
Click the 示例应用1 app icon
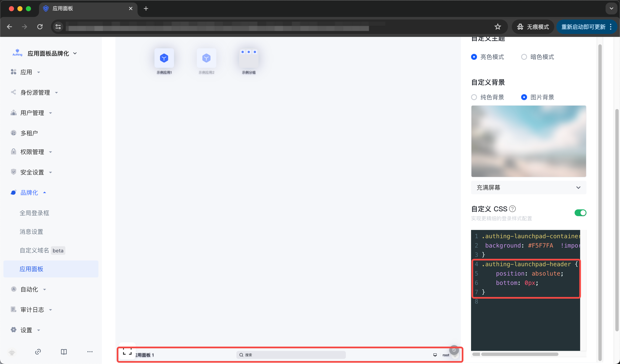(164, 58)
